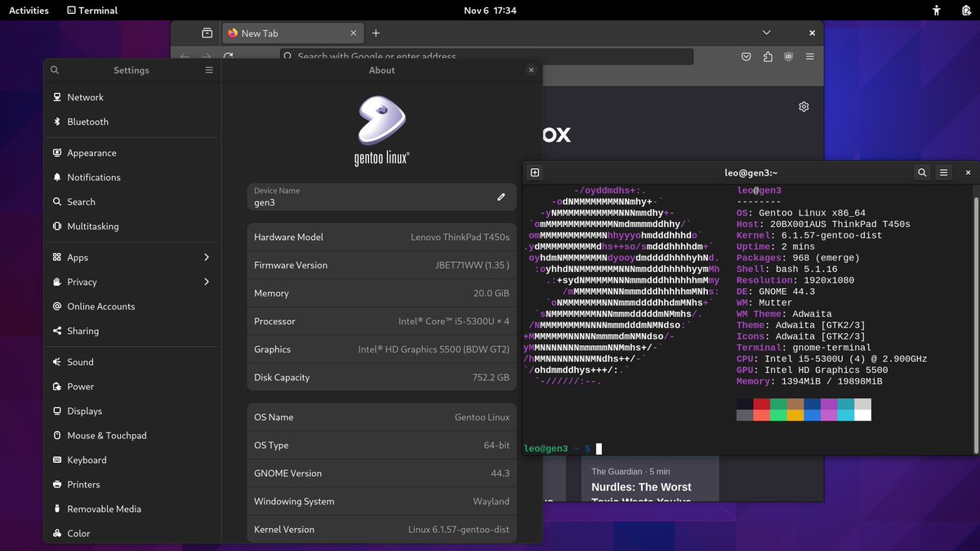Open the Activities overview
The width and height of the screenshot is (980, 551).
point(29,11)
